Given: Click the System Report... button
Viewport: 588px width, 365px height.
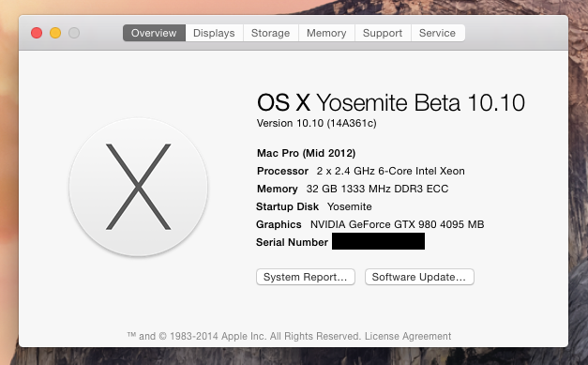Looking at the screenshot, I should coord(306,277).
